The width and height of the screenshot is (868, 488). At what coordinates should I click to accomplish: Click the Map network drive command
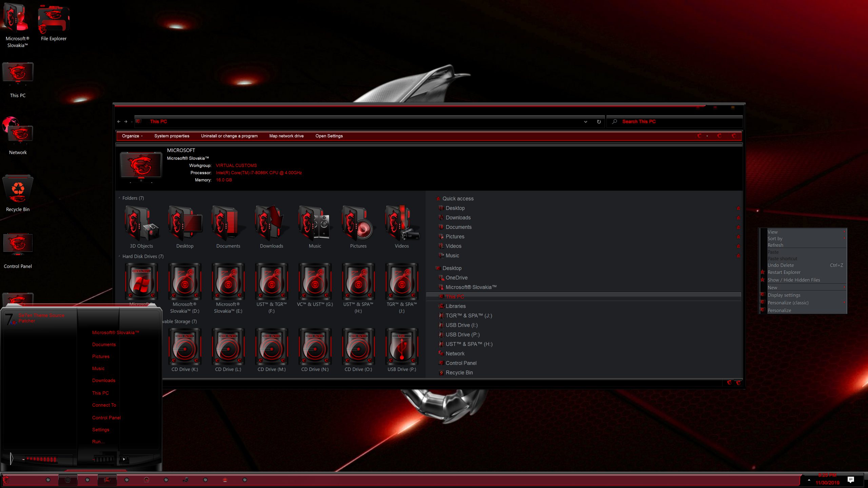click(286, 136)
